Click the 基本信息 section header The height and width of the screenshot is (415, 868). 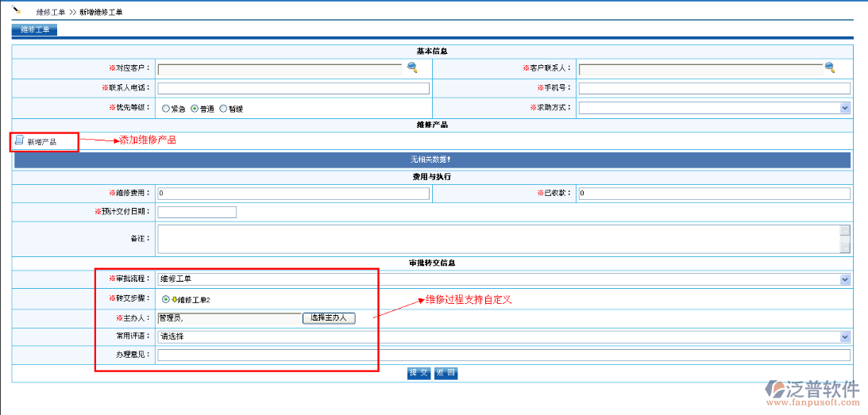[432, 52]
